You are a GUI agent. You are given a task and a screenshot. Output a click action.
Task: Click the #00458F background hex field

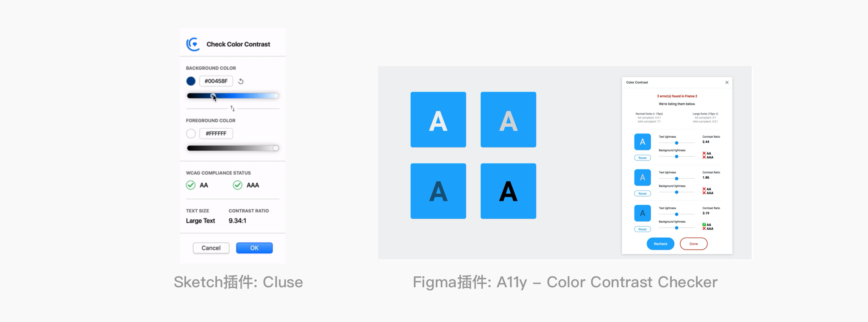tap(216, 81)
